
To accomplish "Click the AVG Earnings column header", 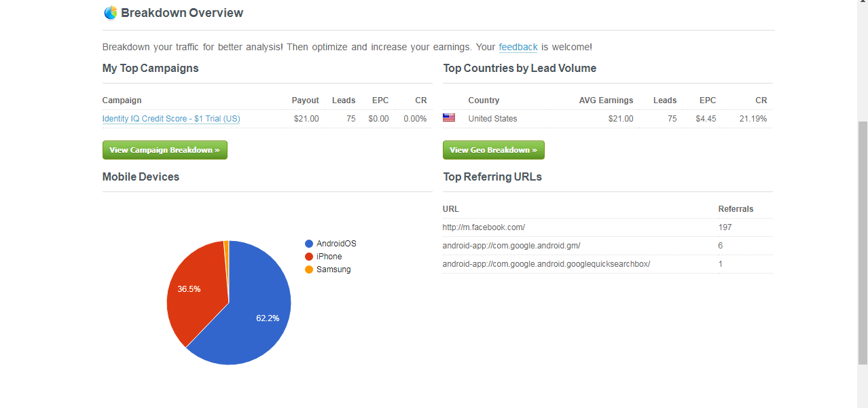I will point(607,100).
